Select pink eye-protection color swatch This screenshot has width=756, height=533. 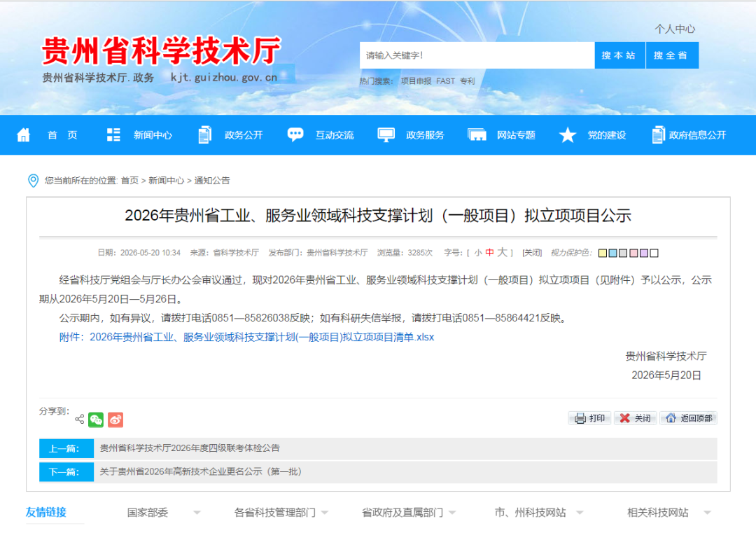(x=633, y=254)
